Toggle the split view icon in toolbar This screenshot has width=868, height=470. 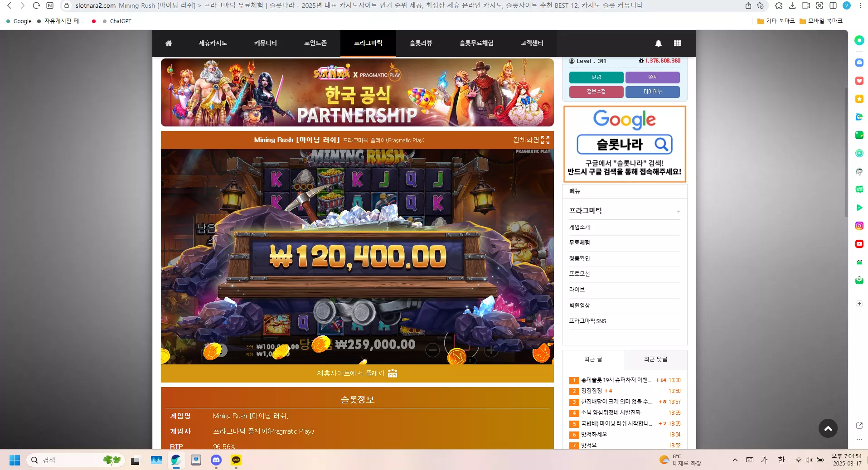(833, 5)
